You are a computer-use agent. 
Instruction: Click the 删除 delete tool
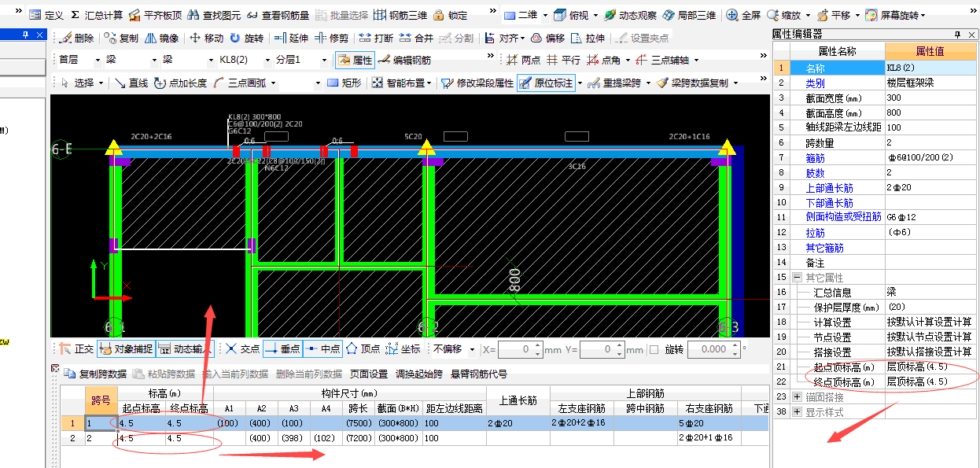(76, 38)
